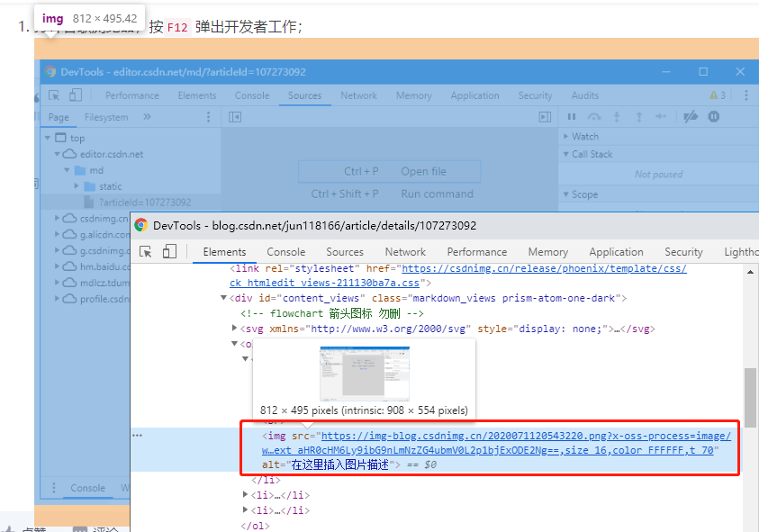Click the step out icon in debugger toolbar
759x532 pixels.
click(x=639, y=117)
